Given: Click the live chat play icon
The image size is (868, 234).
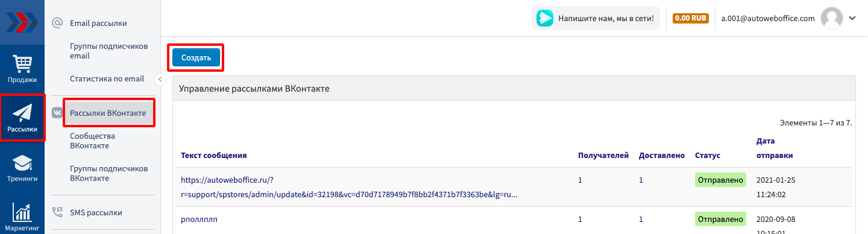Looking at the screenshot, I should (x=545, y=18).
